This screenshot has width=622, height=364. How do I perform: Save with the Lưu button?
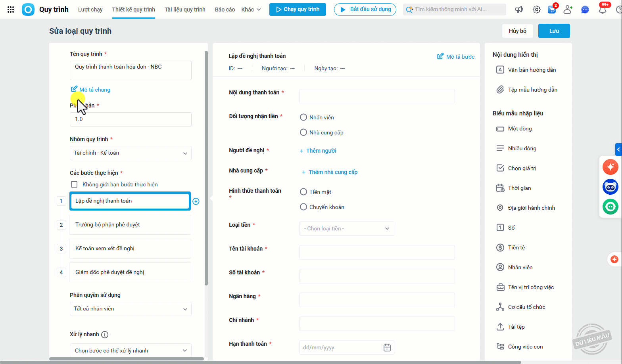(x=554, y=31)
